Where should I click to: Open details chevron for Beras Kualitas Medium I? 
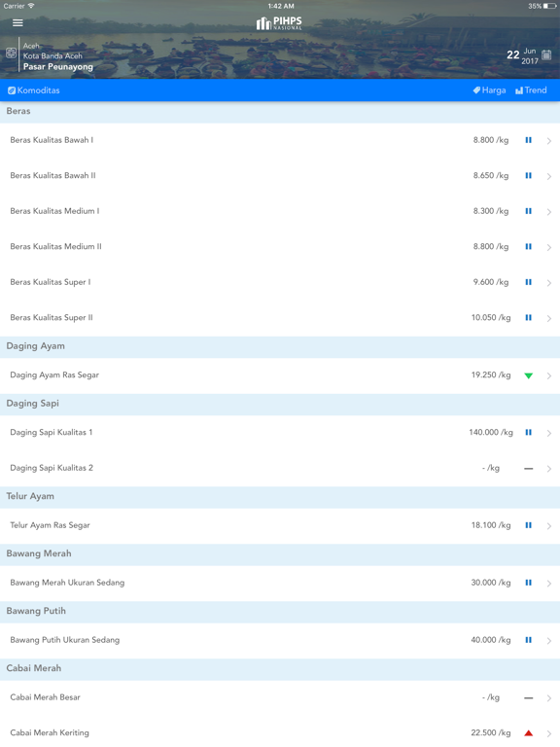[x=549, y=212]
